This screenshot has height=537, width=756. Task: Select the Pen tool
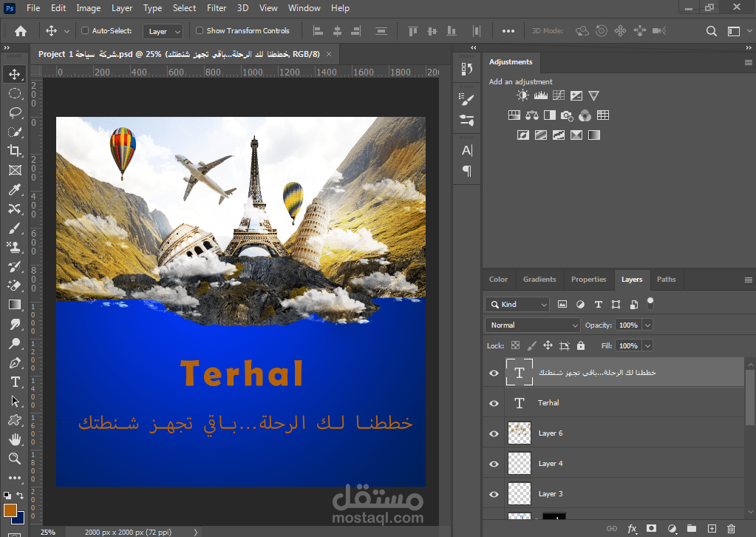(15, 363)
